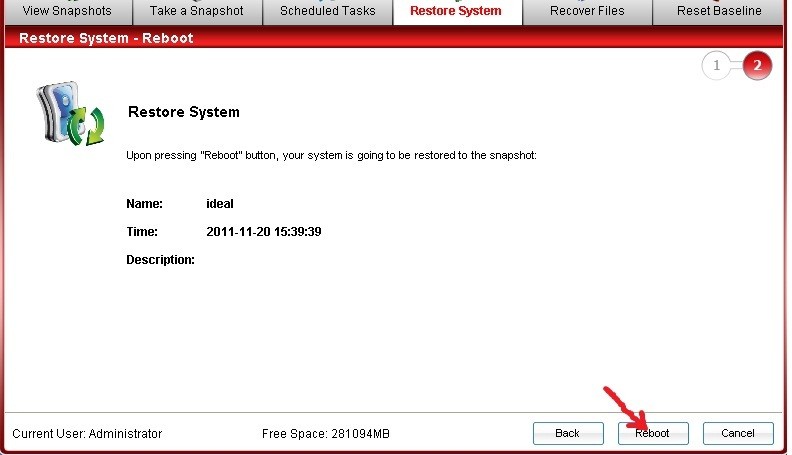Click the Back button
This screenshot has height=455, width=792.
tap(568, 433)
